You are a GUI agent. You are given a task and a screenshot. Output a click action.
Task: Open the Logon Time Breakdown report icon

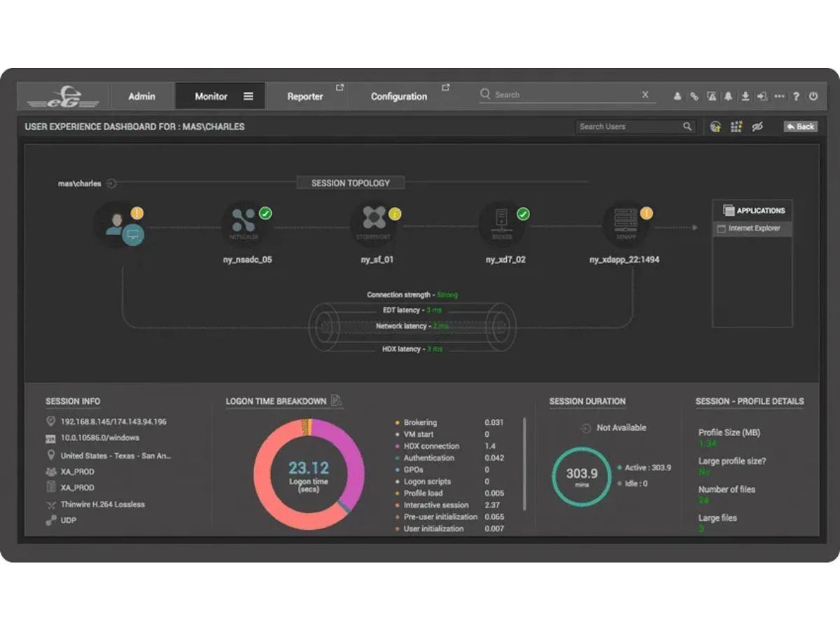[x=337, y=400]
